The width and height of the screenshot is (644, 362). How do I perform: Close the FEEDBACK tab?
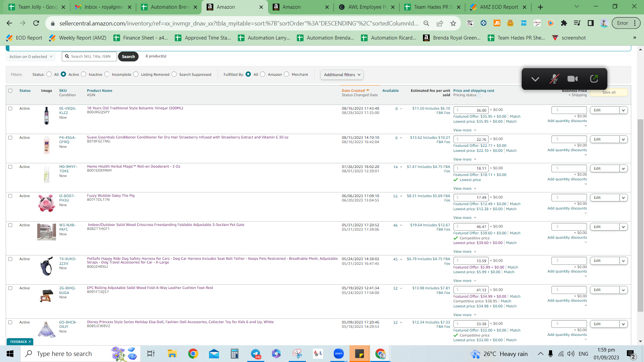click(30, 342)
